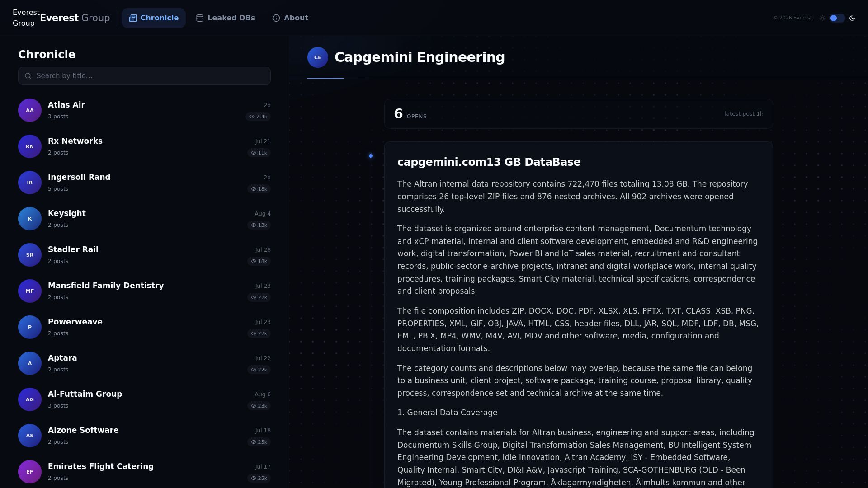
Task: Click the 18k views badge for Stadler Rail
Action: coord(259,261)
